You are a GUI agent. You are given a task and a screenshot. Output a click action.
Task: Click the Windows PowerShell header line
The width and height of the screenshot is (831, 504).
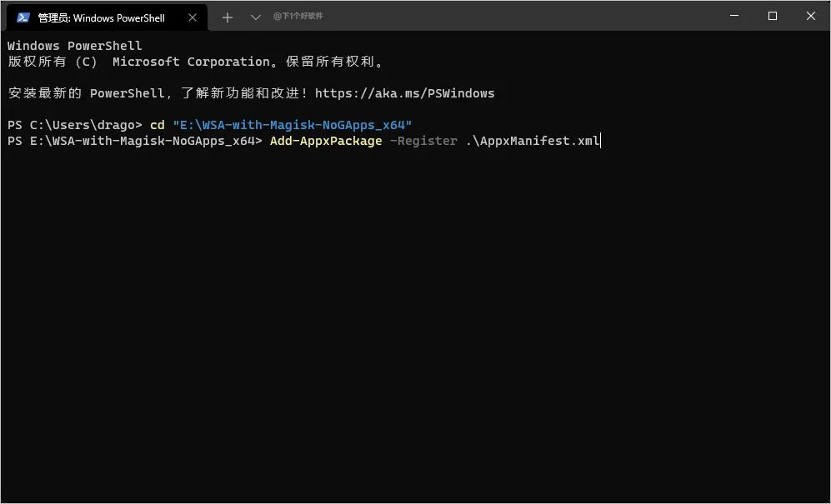tap(75, 46)
